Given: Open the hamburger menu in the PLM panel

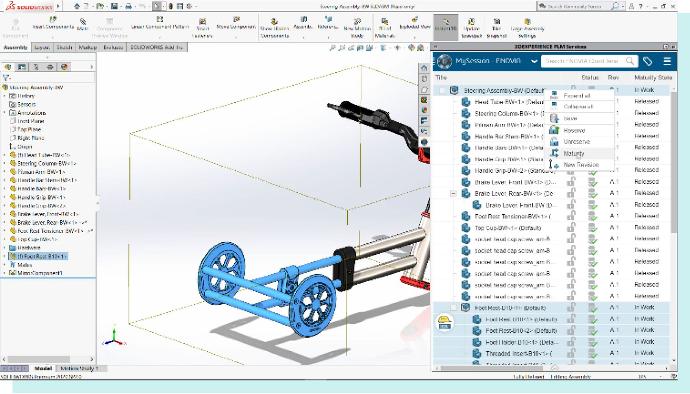Looking at the screenshot, I should [x=667, y=61].
